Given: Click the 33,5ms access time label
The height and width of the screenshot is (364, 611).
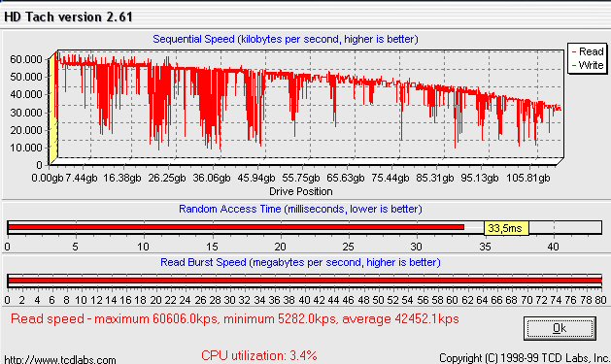Looking at the screenshot, I should pos(506,228).
